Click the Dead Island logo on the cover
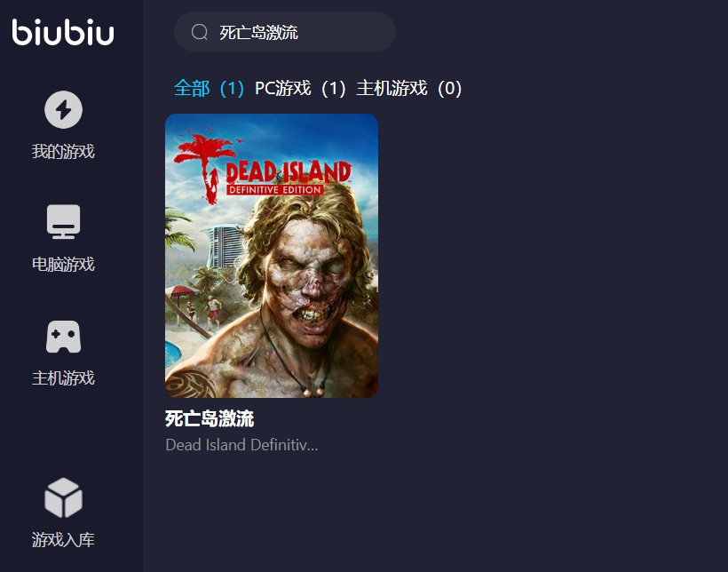Image resolution: width=728 pixels, height=572 pixels. pos(263,170)
